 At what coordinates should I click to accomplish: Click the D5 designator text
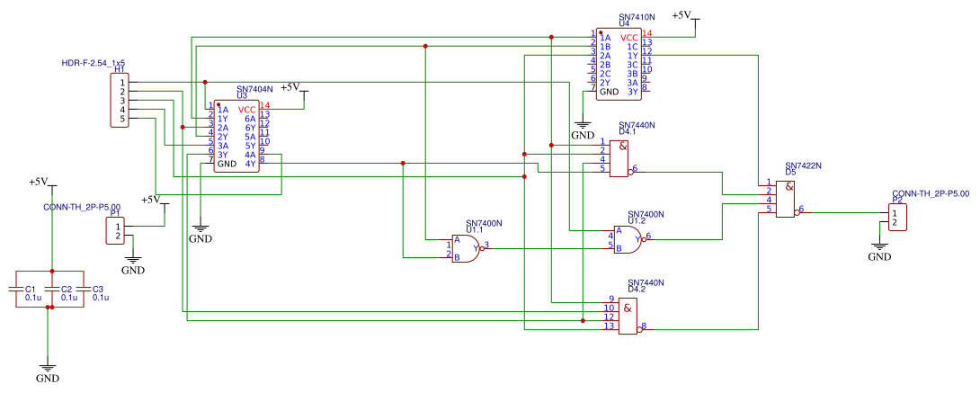790,172
